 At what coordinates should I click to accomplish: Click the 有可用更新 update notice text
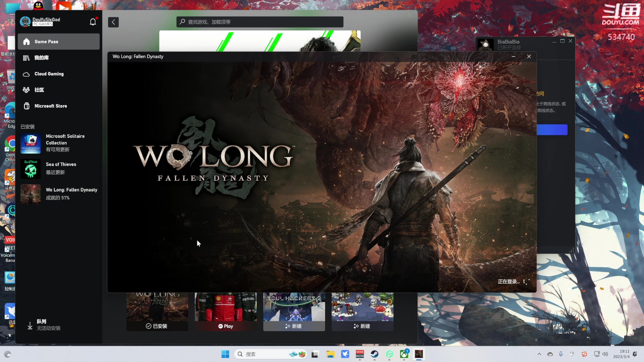58,149
